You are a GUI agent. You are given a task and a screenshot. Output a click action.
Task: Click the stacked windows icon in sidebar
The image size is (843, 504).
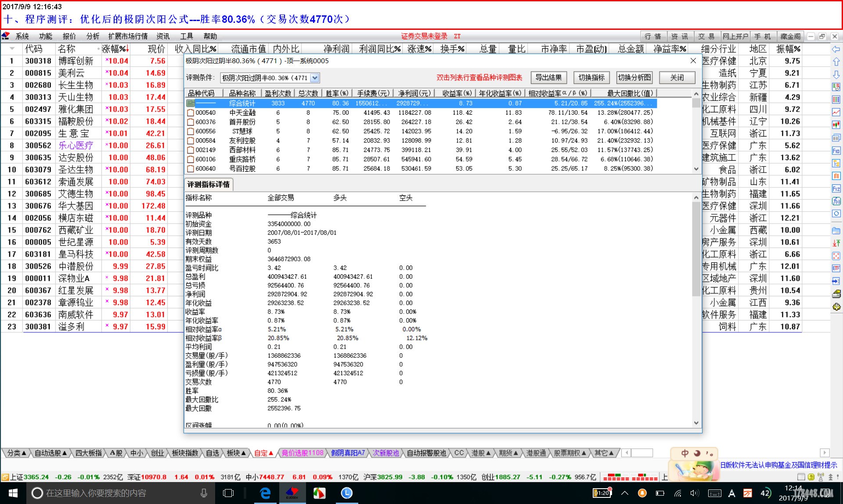coord(836,138)
